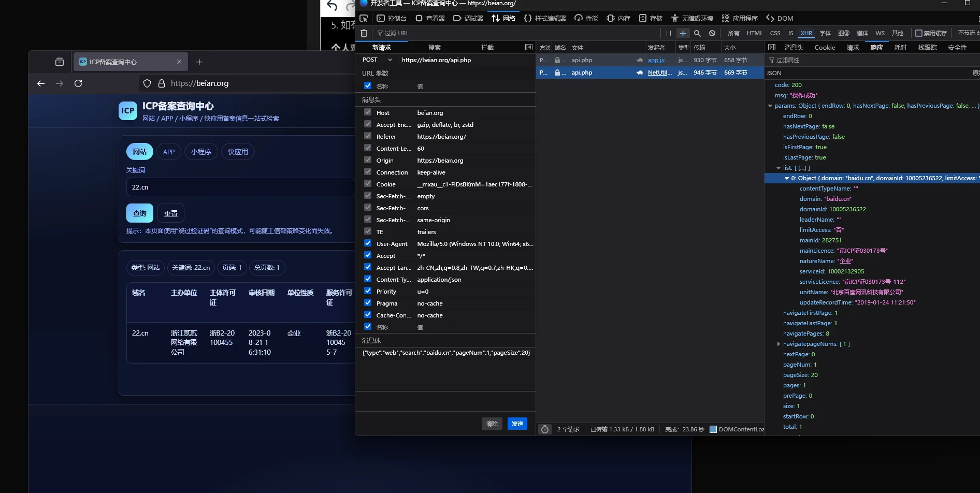Enable the Referer header checkbox

coord(368,136)
